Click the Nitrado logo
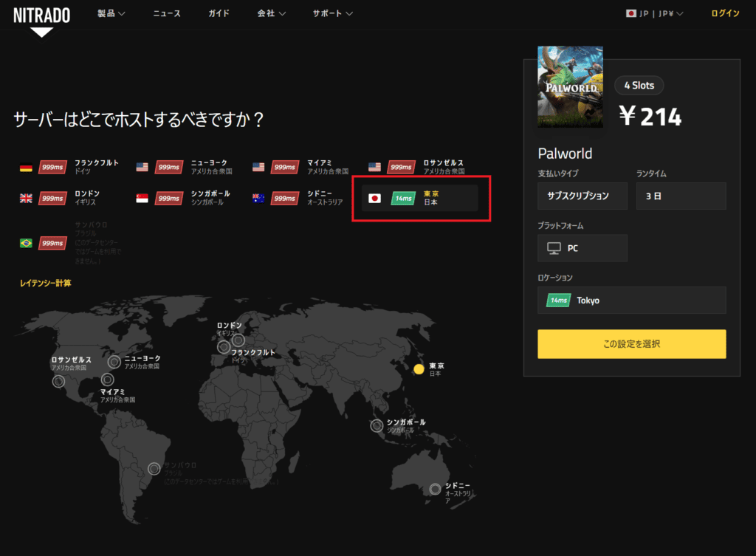 [41, 21]
